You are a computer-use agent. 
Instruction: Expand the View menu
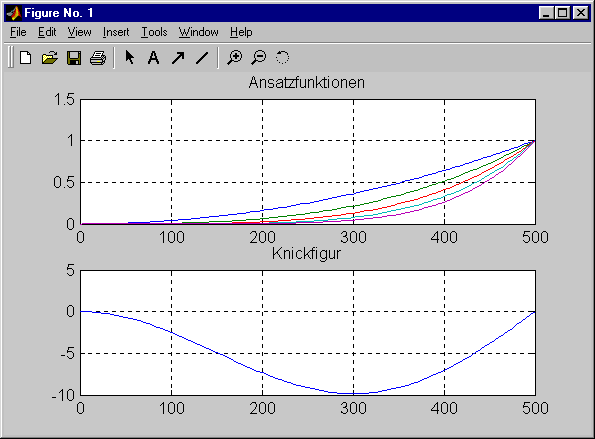point(79,32)
